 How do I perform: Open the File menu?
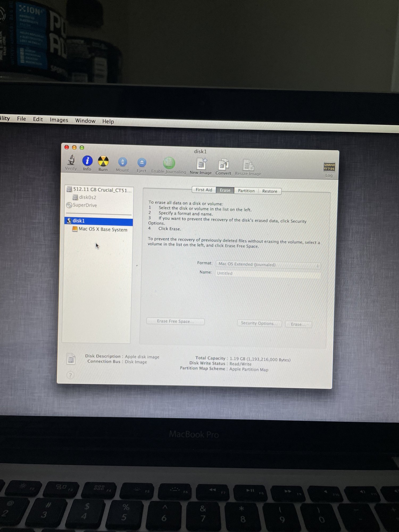point(21,119)
